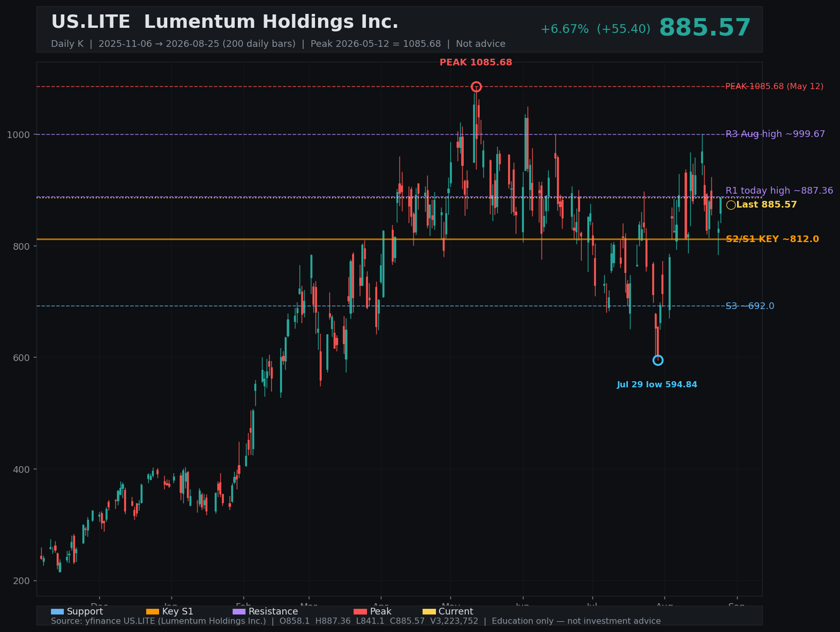840x632 pixels.
Task: Select the 'R1 today high ~887.36' label
Action: click(x=779, y=191)
